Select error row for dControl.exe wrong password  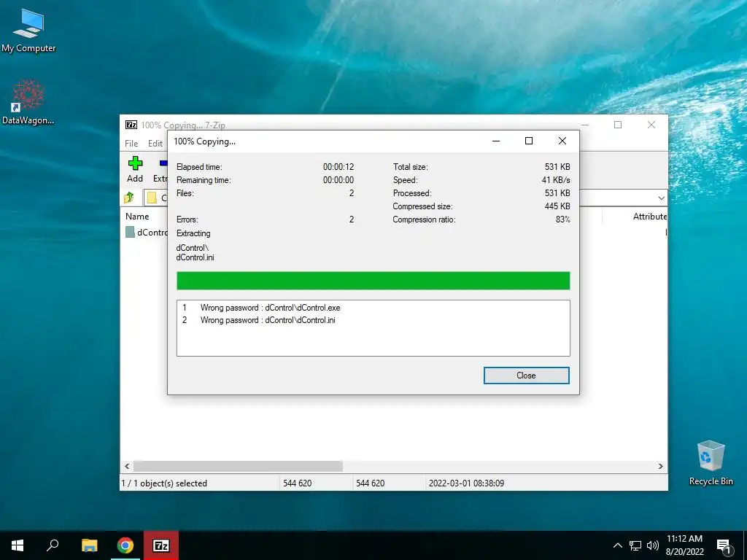373,308
